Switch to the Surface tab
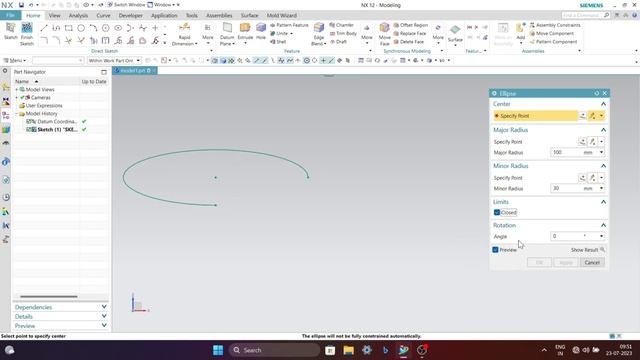Image resolution: width=640 pixels, height=360 pixels. click(x=249, y=15)
